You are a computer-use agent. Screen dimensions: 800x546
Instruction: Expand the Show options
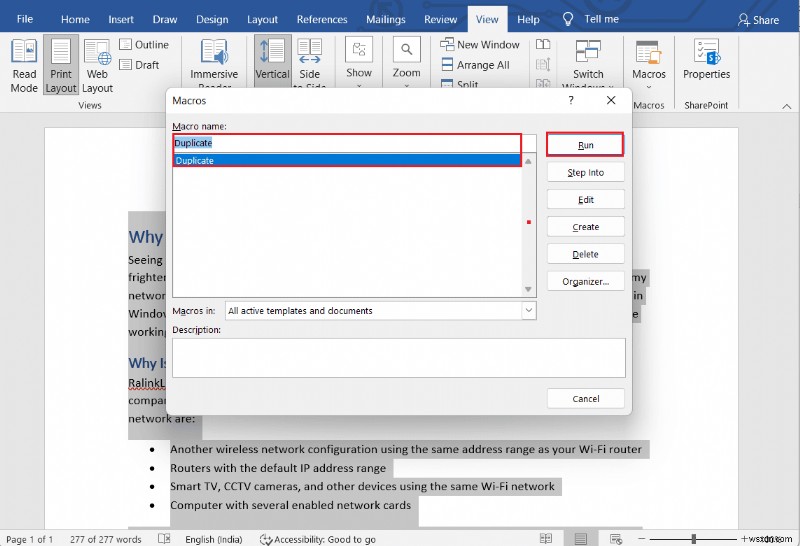(359, 62)
